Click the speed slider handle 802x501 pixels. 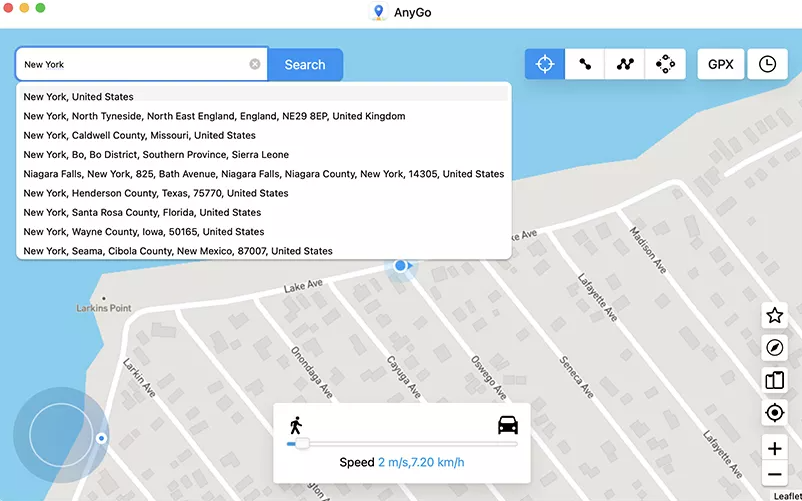coord(302,444)
